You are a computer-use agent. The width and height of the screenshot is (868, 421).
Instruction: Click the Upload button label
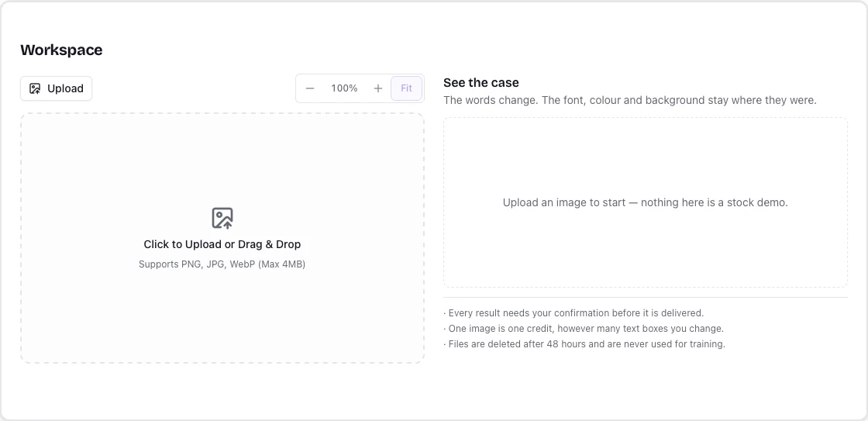click(65, 88)
